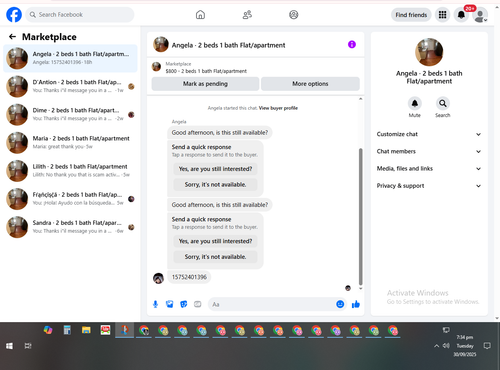Launch Copilot from the taskbar
Viewport: 500px width, 370px height.
point(48,330)
